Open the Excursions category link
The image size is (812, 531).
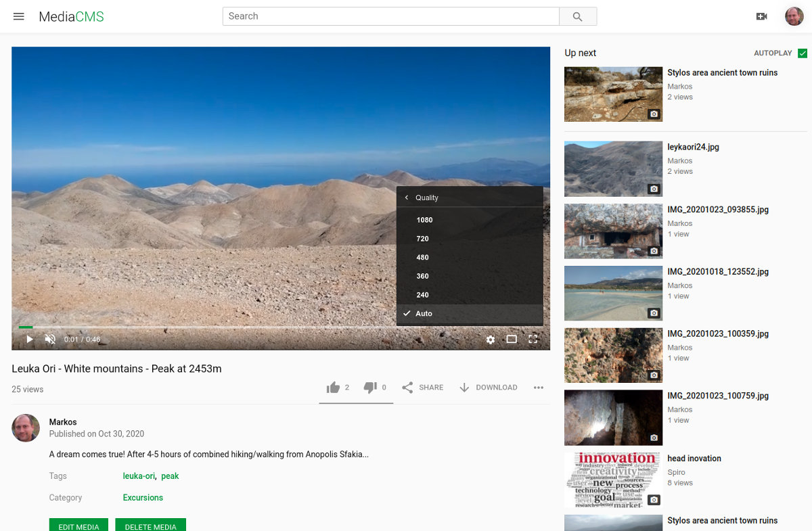coord(143,498)
